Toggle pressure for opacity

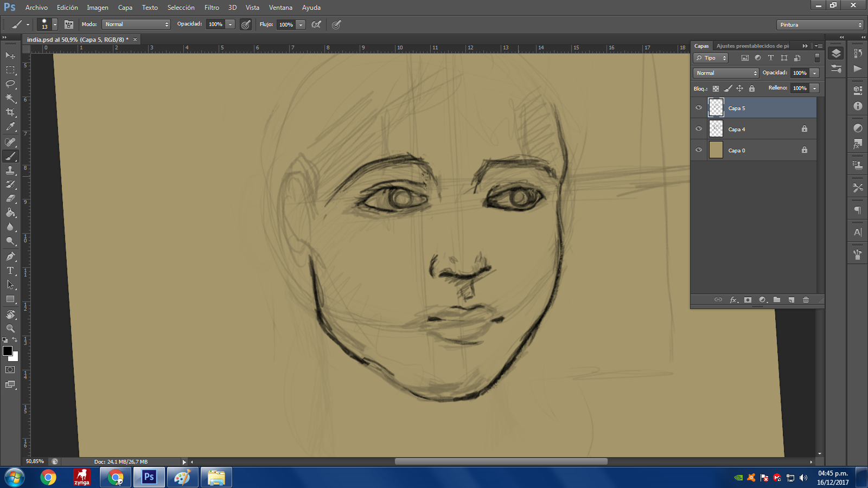[x=246, y=24]
